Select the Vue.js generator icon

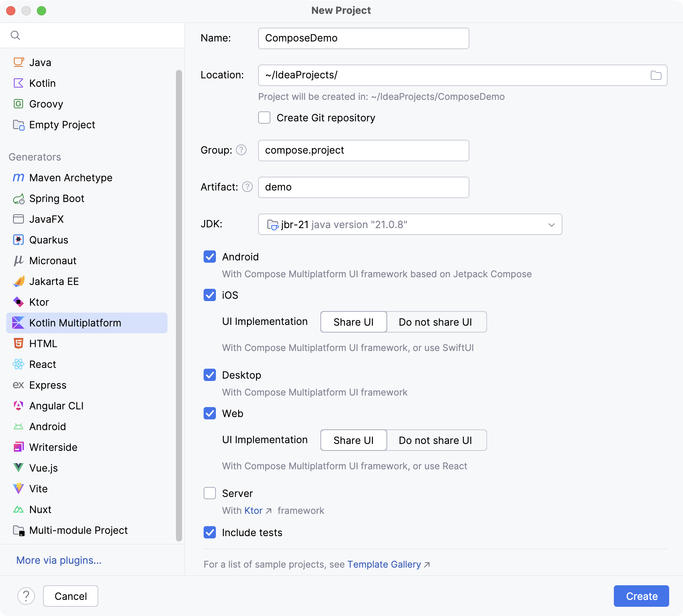[x=18, y=468]
